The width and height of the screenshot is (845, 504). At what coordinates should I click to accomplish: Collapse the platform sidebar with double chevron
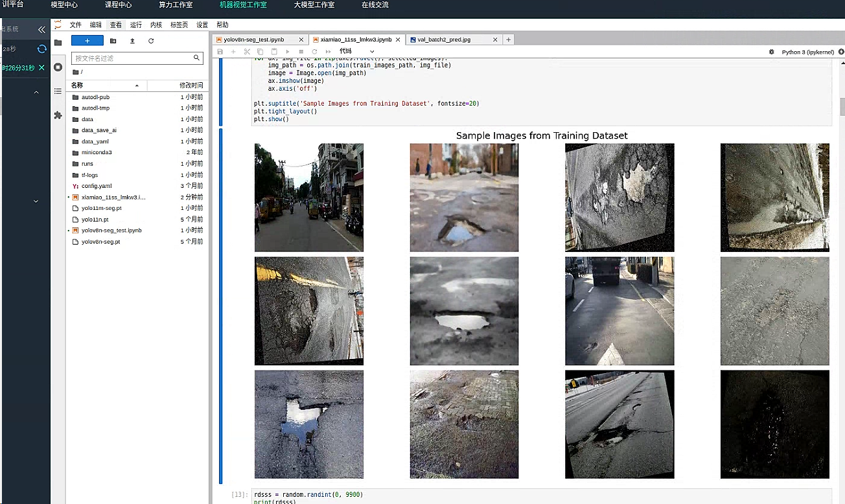[41, 29]
